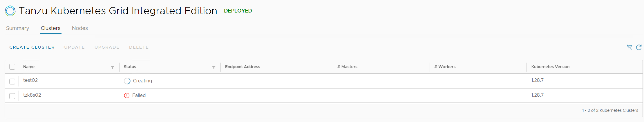
Task: Click the Create Cluster button
Action: click(32, 47)
